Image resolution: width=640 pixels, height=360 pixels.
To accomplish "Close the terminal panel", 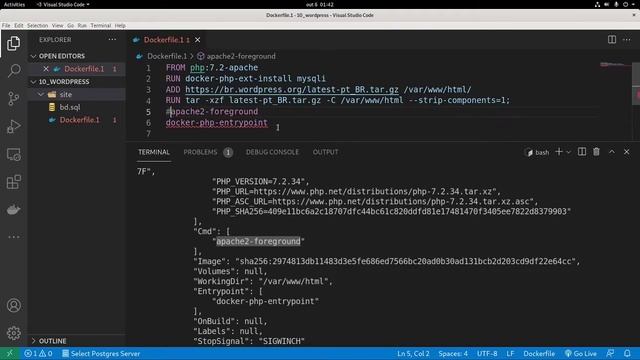I will tap(627, 152).
